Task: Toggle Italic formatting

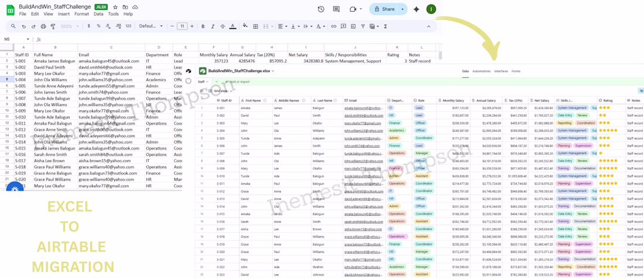Action: 213,26
